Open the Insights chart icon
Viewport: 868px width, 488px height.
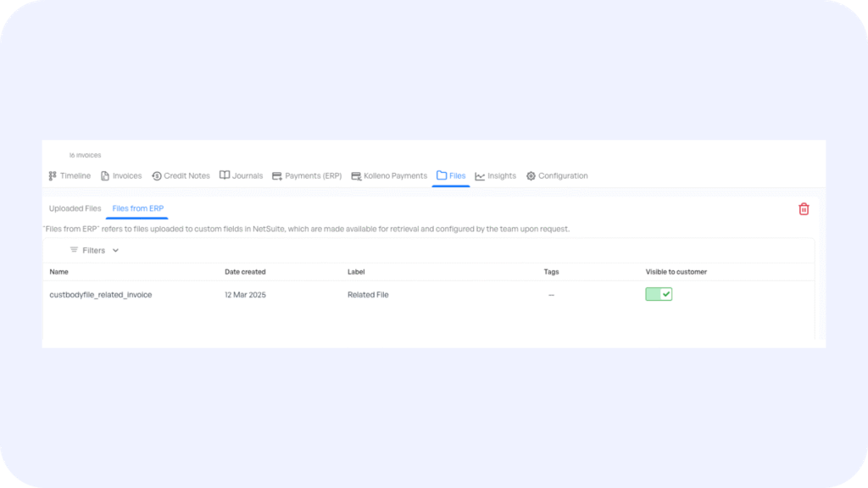coord(480,176)
